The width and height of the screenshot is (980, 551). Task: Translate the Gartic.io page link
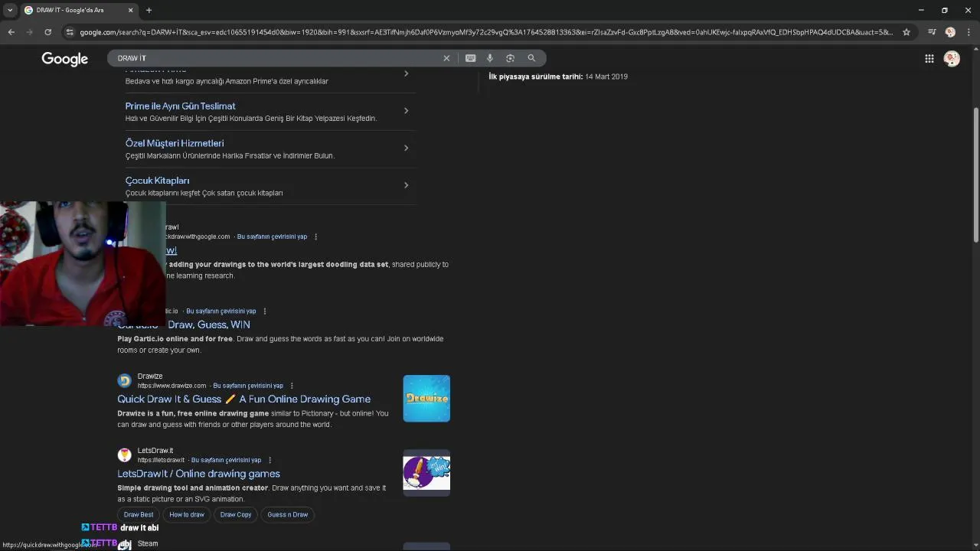tap(221, 311)
